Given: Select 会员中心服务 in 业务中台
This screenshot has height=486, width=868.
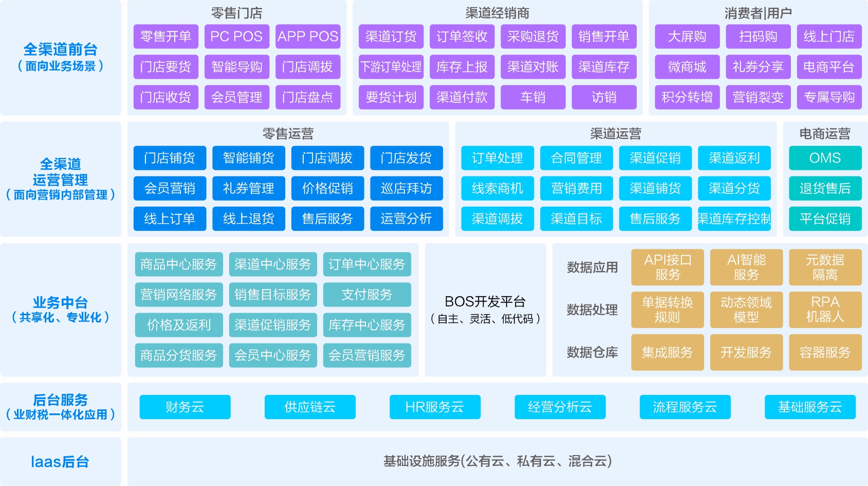Looking at the screenshot, I should point(273,355).
